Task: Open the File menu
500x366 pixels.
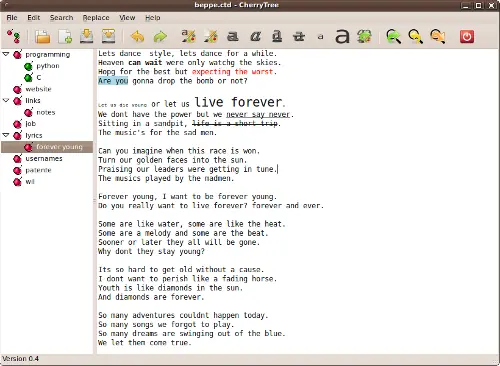Action: pyautogui.click(x=12, y=18)
